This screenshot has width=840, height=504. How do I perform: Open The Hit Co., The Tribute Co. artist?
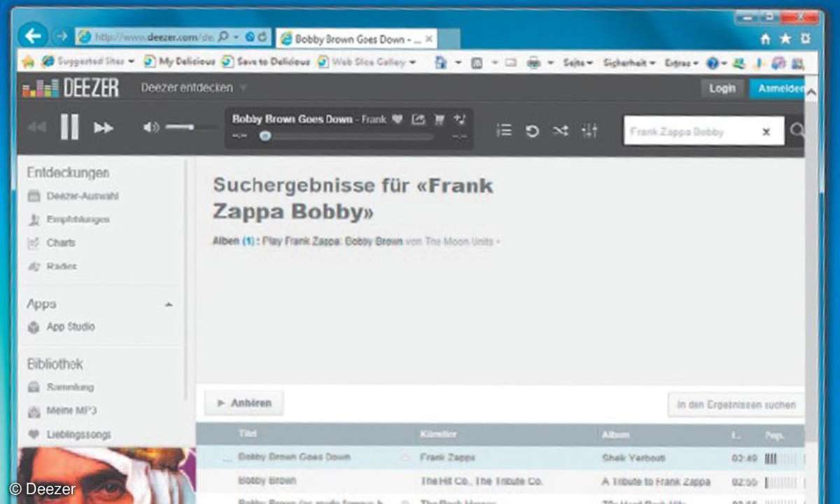(x=482, y=482)
